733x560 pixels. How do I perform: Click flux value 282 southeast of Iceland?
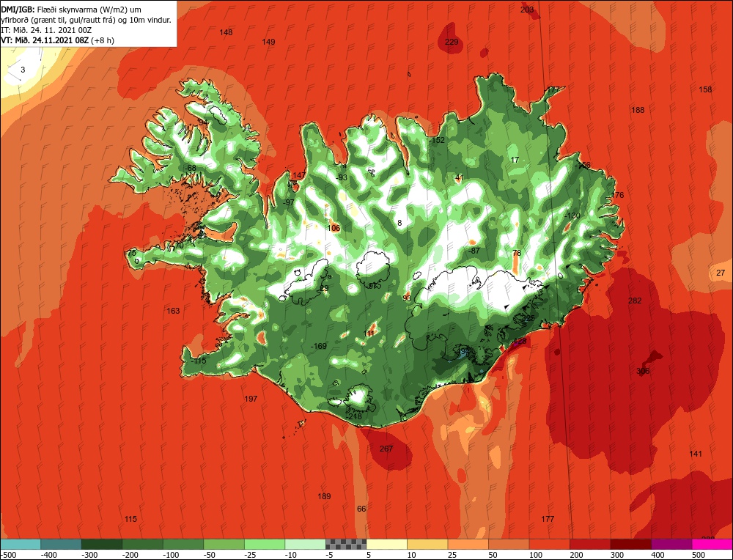coord(635,301)
